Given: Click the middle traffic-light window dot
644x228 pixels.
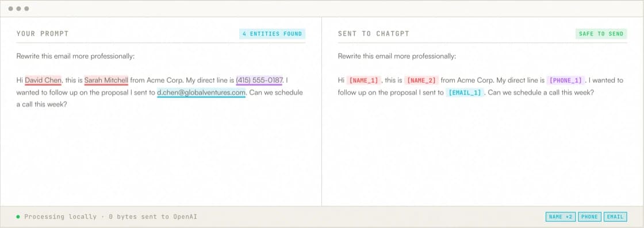Looking at the screenshot, I should [x=18, y=9].
